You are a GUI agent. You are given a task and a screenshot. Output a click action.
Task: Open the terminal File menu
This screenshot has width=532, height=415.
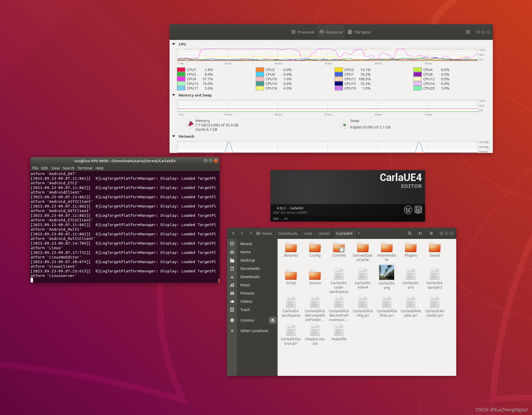coord(35,168)
